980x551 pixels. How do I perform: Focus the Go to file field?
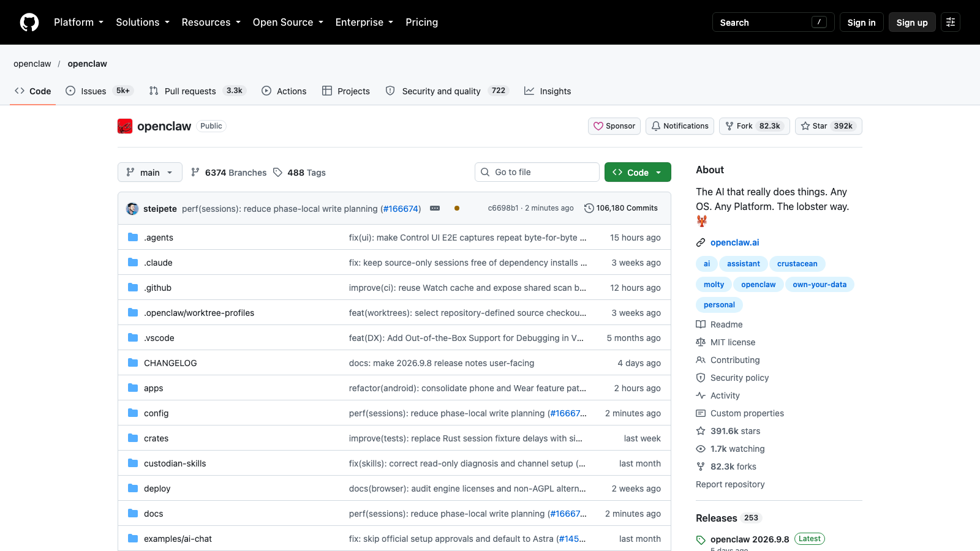tap(537, 172)
